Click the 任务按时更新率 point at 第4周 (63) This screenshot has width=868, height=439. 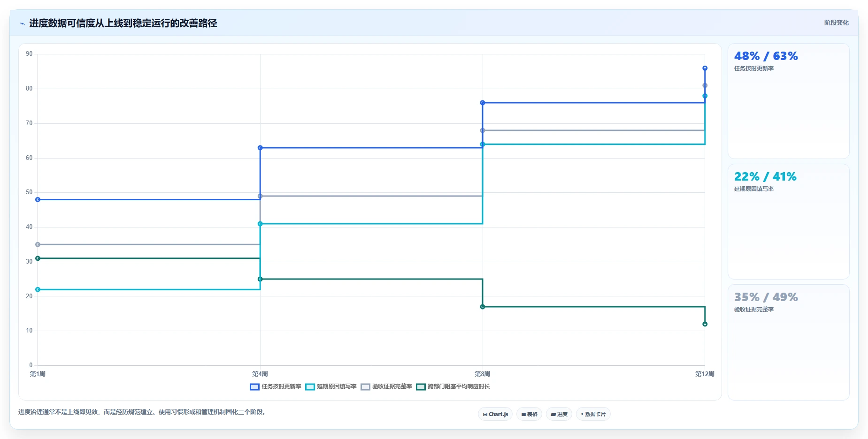pos(260,148)
